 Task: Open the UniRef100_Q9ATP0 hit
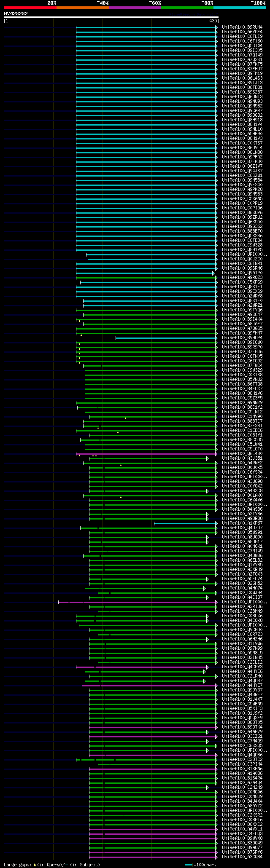pos(242,273)
